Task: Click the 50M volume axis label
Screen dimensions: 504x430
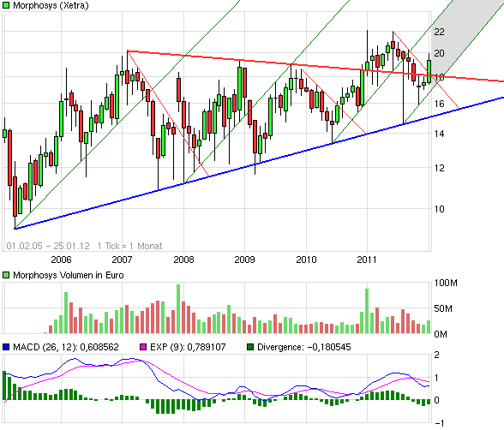Action: 443,308
